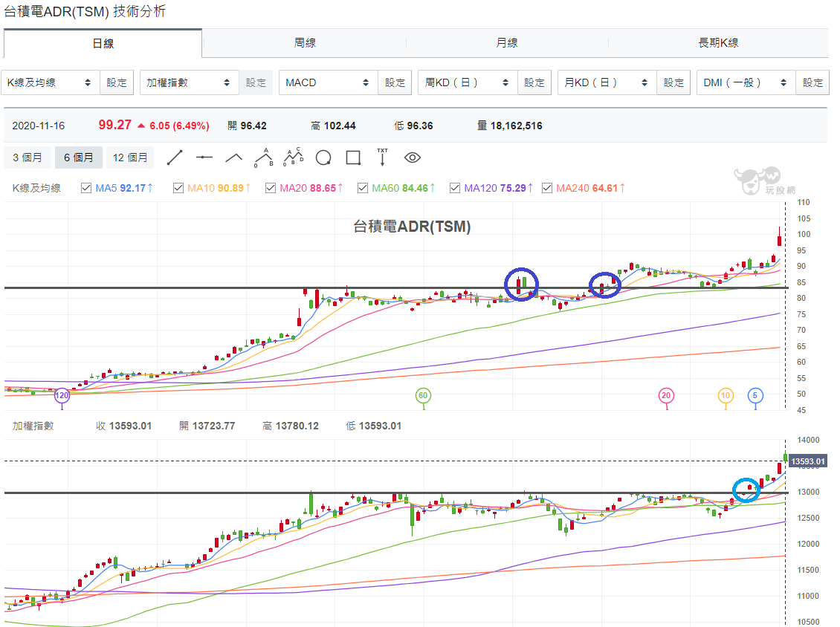Click the pink 20 MA marker
Image resolution: width=840 pixels, height=627 pixels.
(666, 396)
